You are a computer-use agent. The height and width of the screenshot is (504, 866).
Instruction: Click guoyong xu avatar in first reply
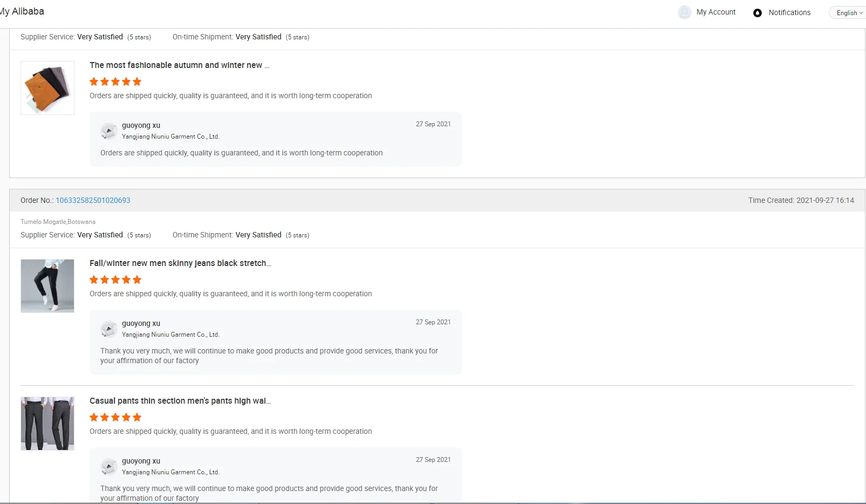109,131
